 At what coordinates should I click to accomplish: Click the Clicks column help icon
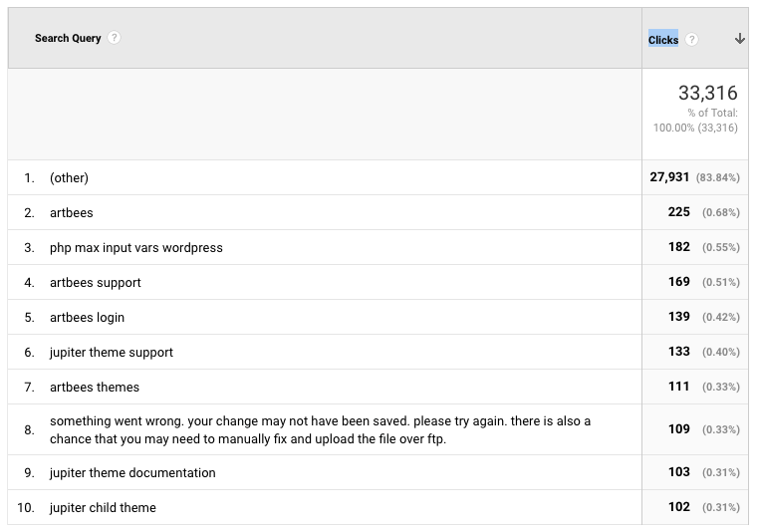691,40
